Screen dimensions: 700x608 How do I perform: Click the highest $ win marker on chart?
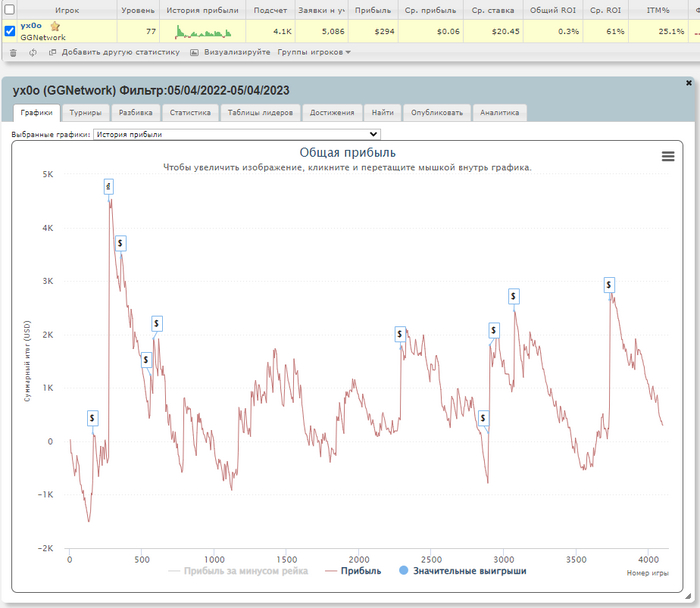click(108, 186)
